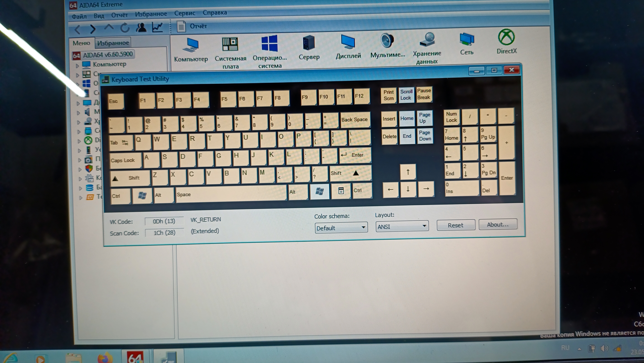This screenshot has height=363, width=644.
Task: Open the Справка menu
Action: pyautogui.click(x=215, y=13)
